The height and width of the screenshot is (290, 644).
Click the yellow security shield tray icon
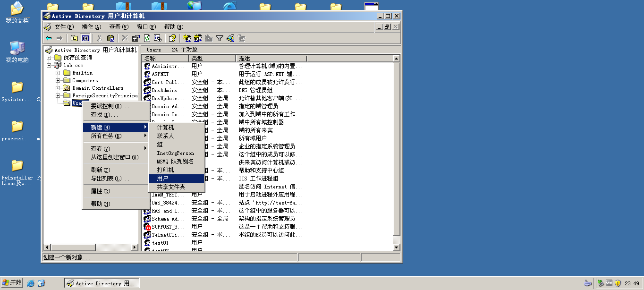pos(618,283)
